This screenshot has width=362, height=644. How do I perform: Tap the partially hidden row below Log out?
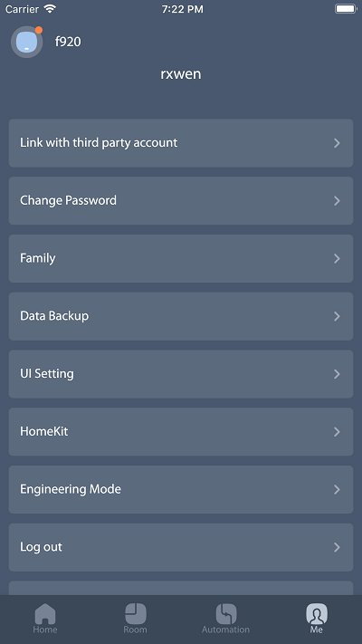181,588
